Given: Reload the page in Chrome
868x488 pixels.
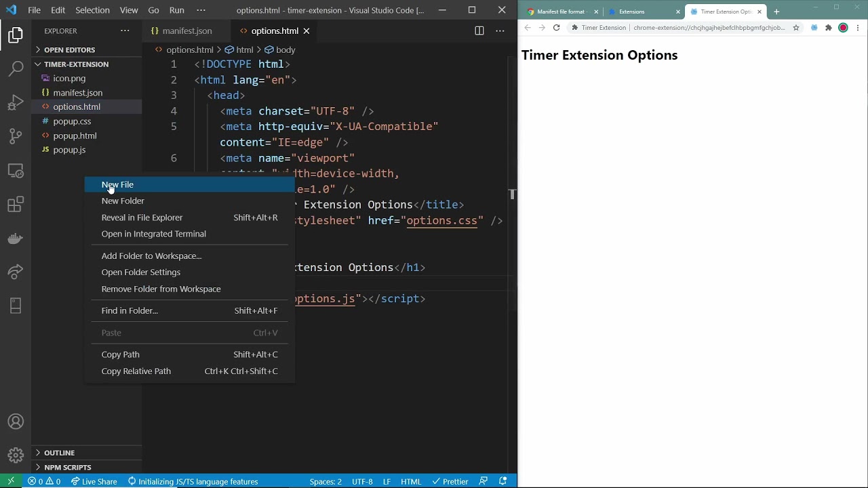Looking at the screenshot, I should click(x=556, y=28).
